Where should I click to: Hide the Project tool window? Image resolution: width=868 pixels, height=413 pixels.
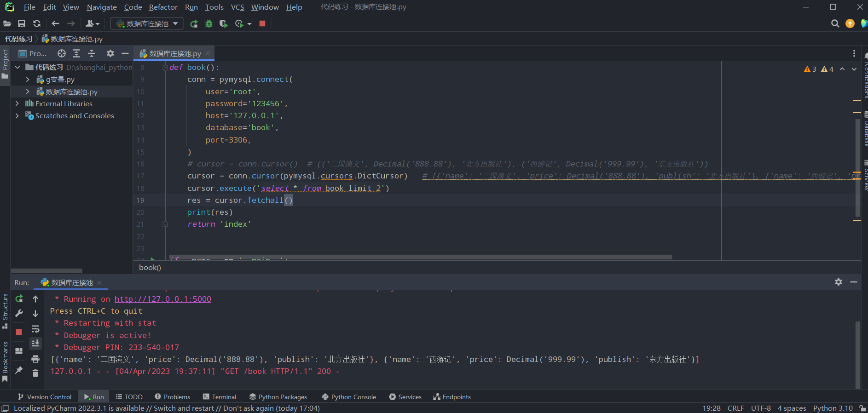[125, 53]
